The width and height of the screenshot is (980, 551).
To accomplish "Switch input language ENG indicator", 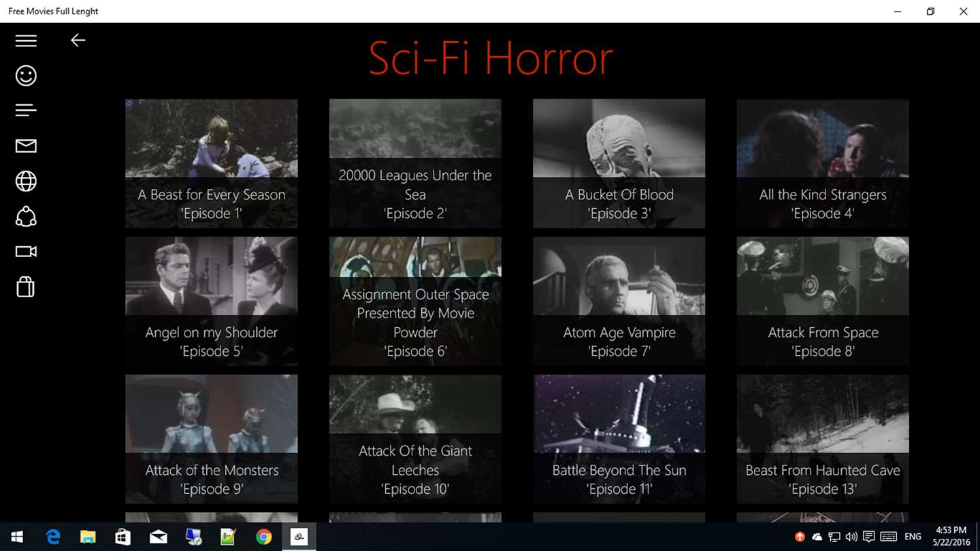I will pos(913,537).
